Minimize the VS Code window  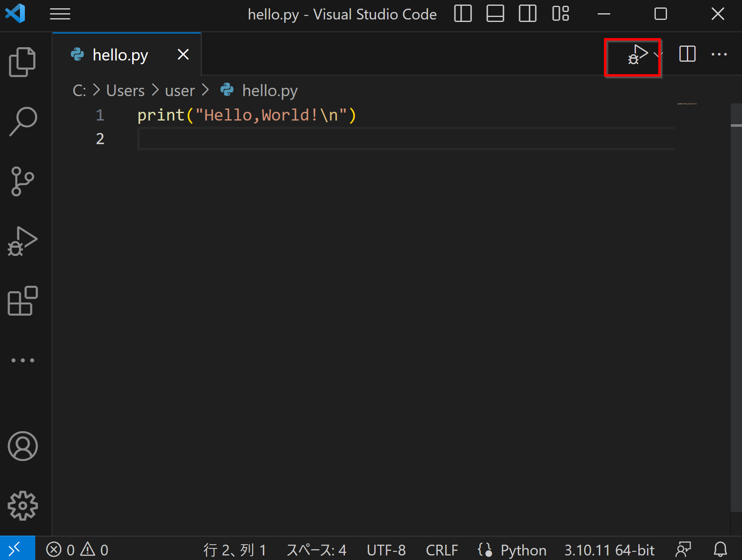tap(604, 14)
